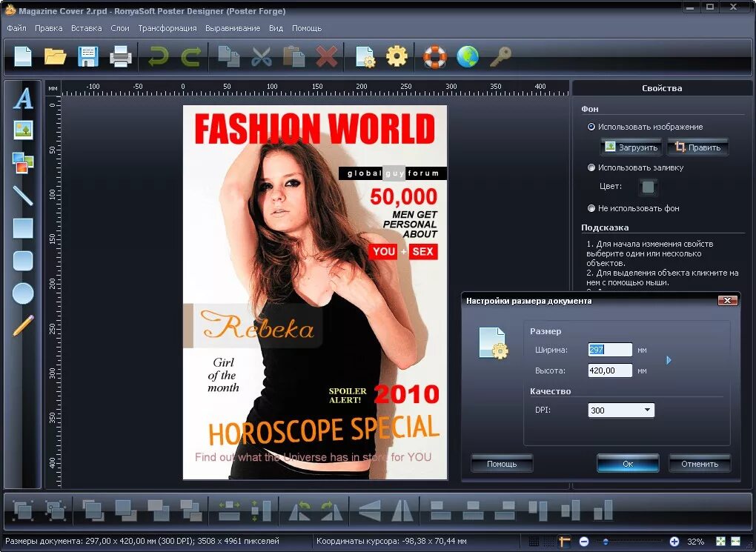Rotate the object right (clockwise)
Screen dimensions: 756x552
(x=332, y=510)
